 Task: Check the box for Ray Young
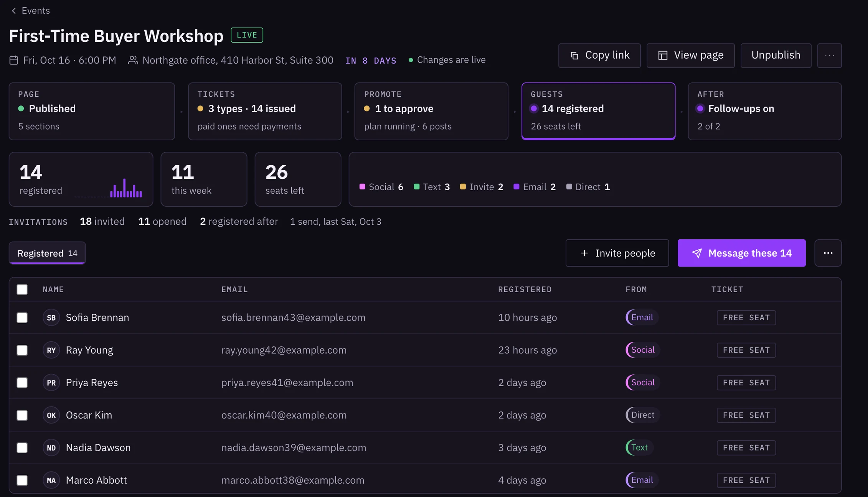click(22, 350)
